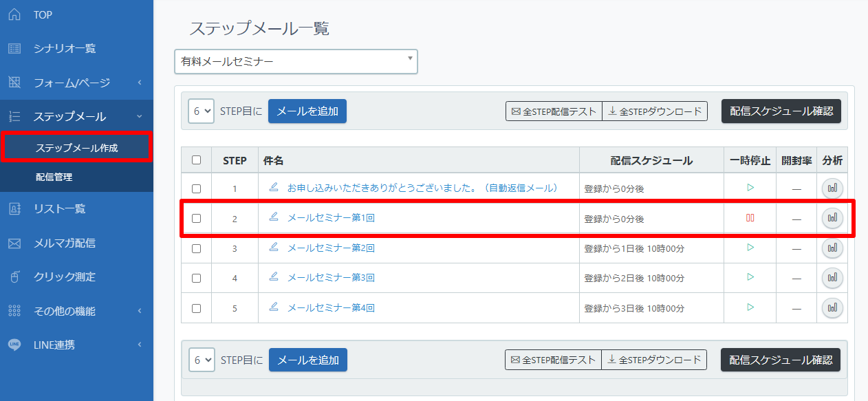868x401 pixels.
Task: Tick the checkbox for step 2 row
Action: pos(197,218)
